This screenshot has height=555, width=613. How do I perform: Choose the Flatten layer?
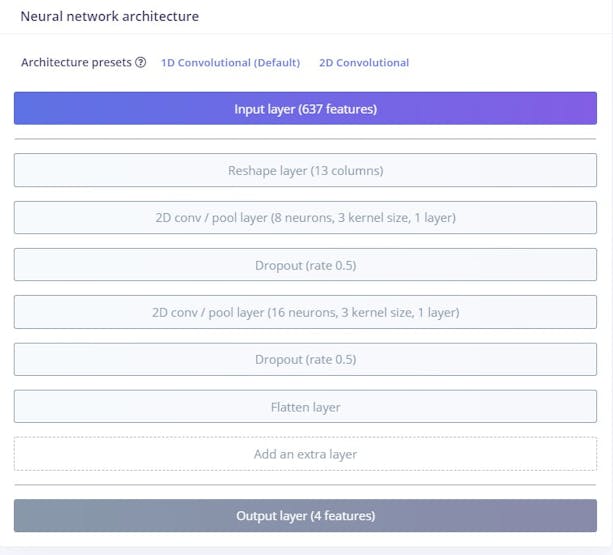(x=305, y=407)
